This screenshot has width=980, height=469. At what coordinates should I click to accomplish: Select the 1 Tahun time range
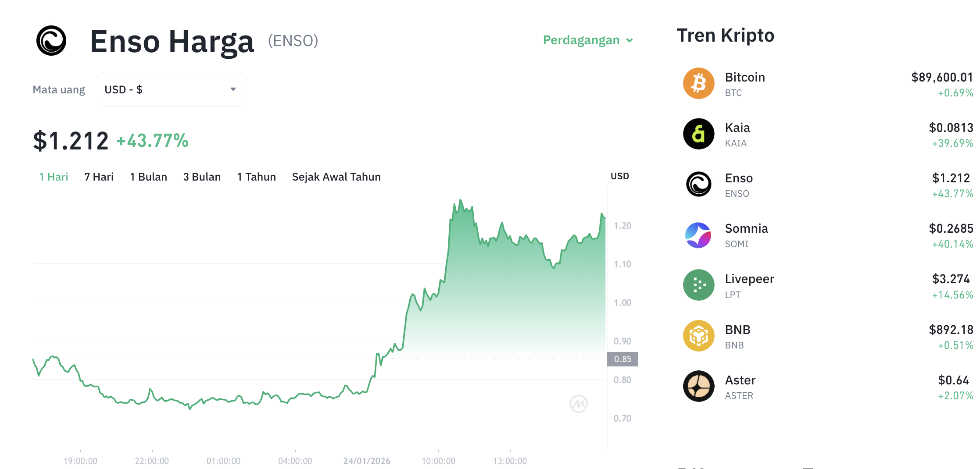[x=256, y=177]
